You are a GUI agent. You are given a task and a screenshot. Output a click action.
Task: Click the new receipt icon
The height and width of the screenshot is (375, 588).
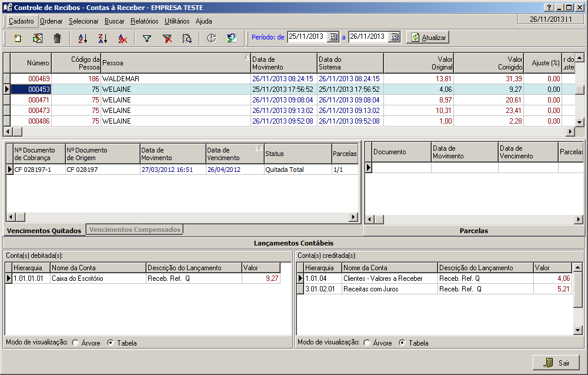(x=18, y=38)
